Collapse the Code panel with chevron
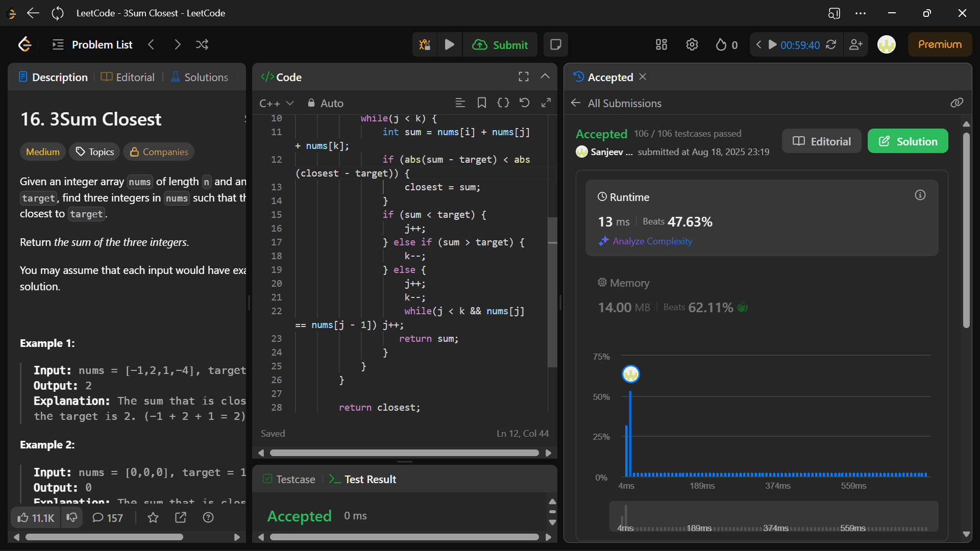Screen dimensions: 980x551 (x=545, y=77)
